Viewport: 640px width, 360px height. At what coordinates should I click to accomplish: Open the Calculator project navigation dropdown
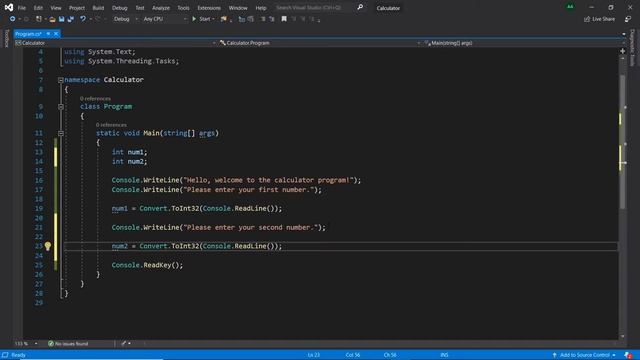115,43
